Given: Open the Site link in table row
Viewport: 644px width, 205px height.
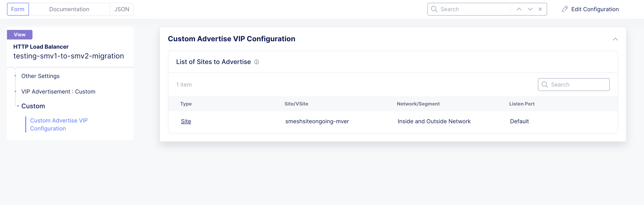Looking at the screenshot, I should [186, 121].
